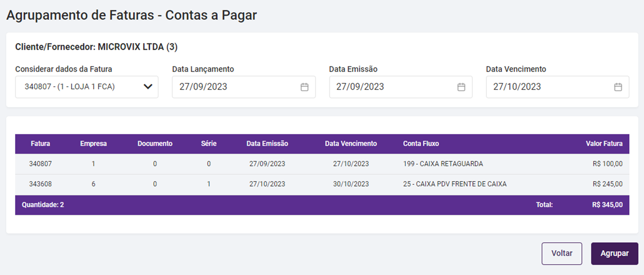
Task: Click the Empresa column header
Action: [93, 144]
